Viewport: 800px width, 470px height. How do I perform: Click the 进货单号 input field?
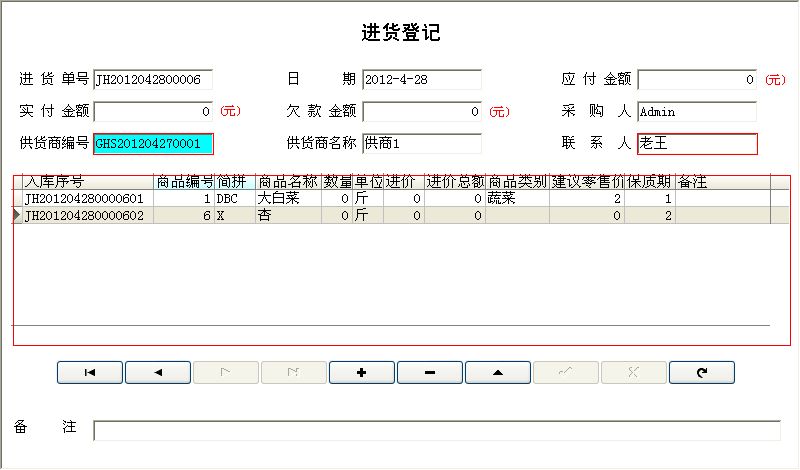coord(153,79)
